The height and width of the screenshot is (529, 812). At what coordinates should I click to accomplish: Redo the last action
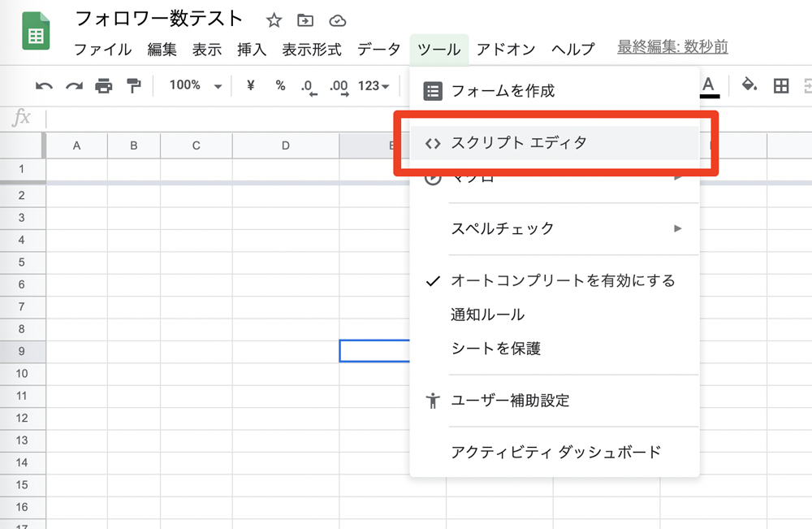point(74,86)
